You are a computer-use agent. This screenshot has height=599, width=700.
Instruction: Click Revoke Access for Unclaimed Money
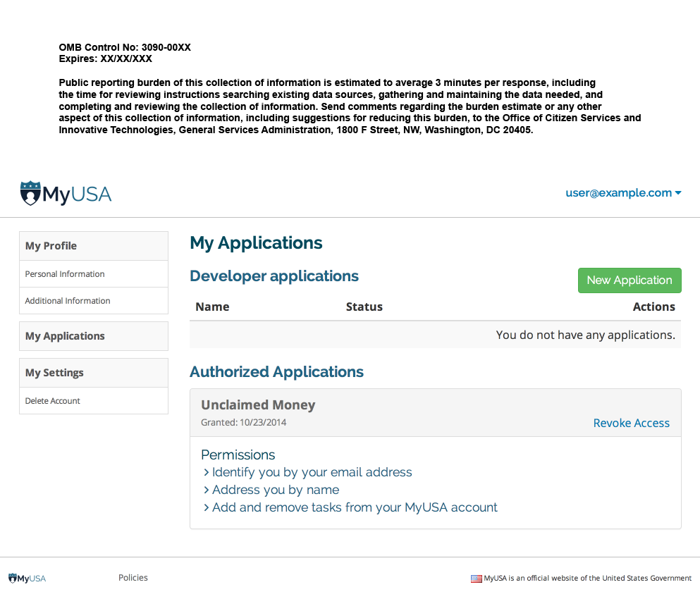pos(631,424)
